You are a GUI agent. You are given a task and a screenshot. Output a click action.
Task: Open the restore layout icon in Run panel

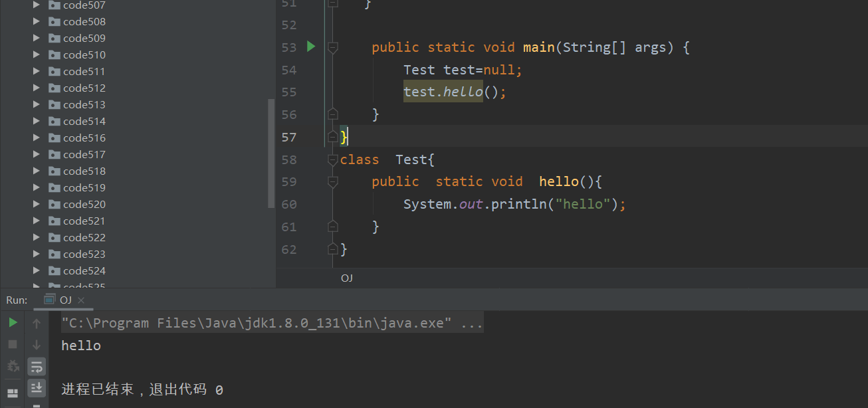tap(13, 393)
